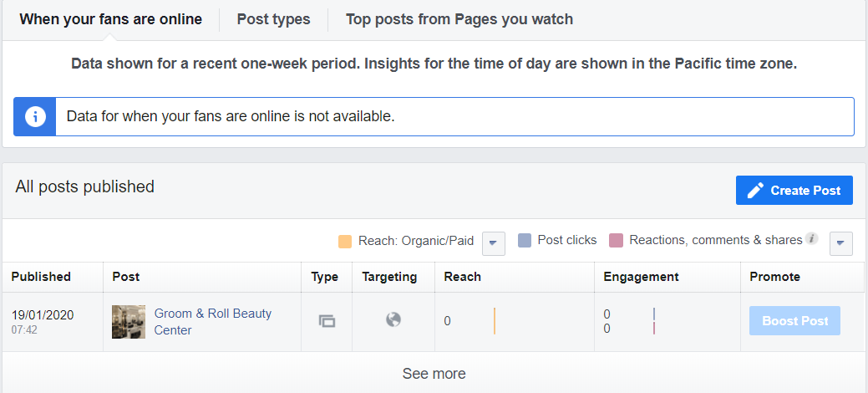Click the Published column header

pyautogui.click(x=41, y=277)
